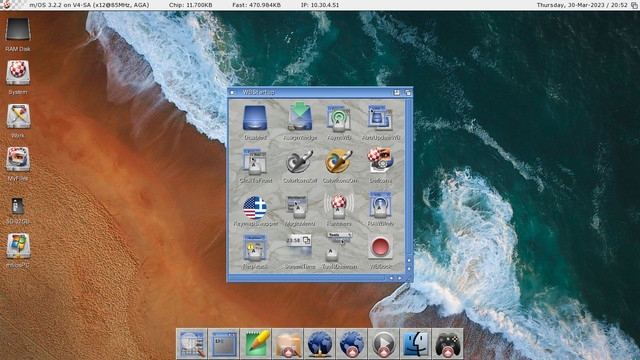Click the WBStartup horizontal scrollbar

[x=307, y=278]
